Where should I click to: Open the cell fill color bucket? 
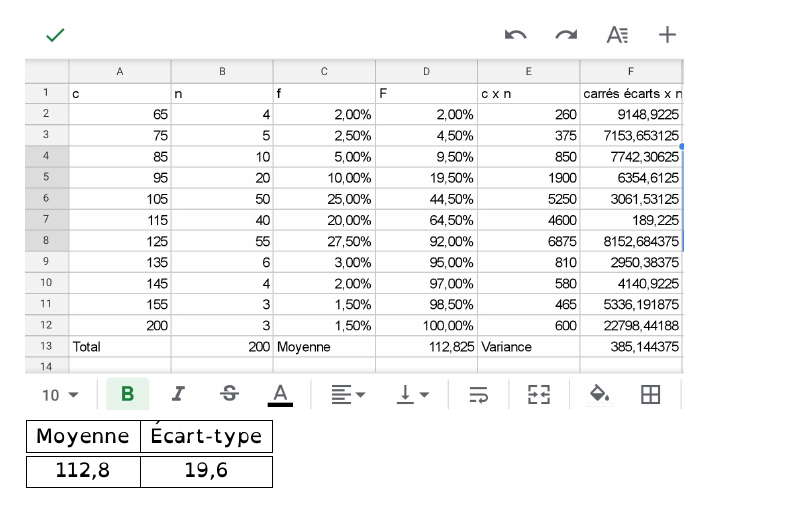click(599, 395)
